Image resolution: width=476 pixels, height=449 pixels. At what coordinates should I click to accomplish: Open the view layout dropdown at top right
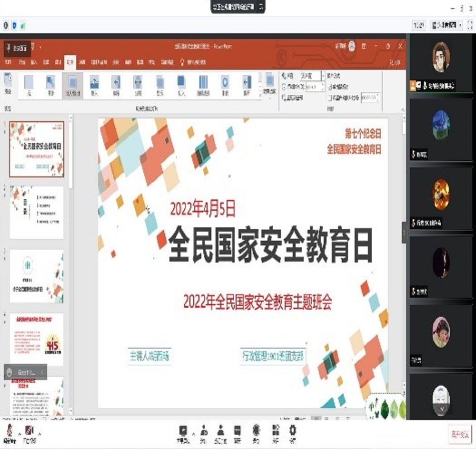446,25
